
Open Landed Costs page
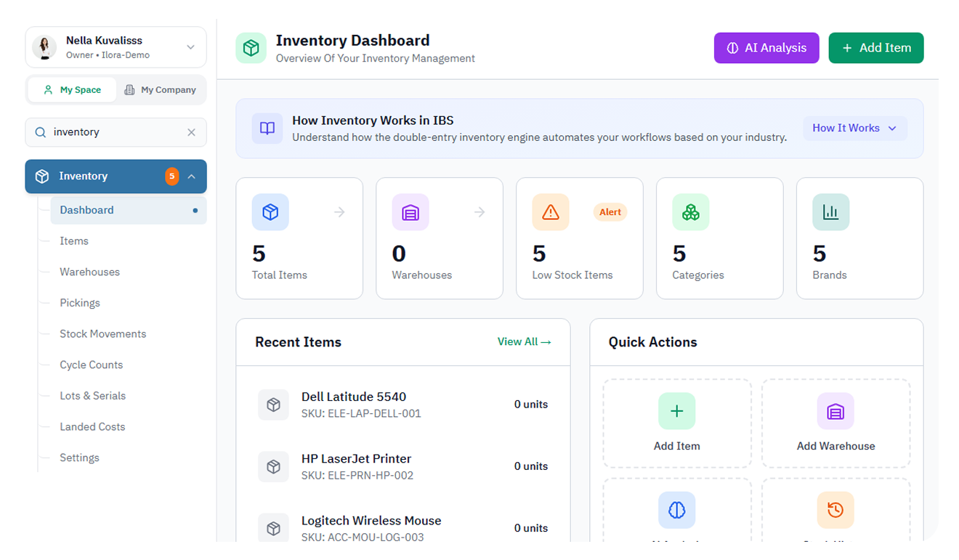coord(92,427)
